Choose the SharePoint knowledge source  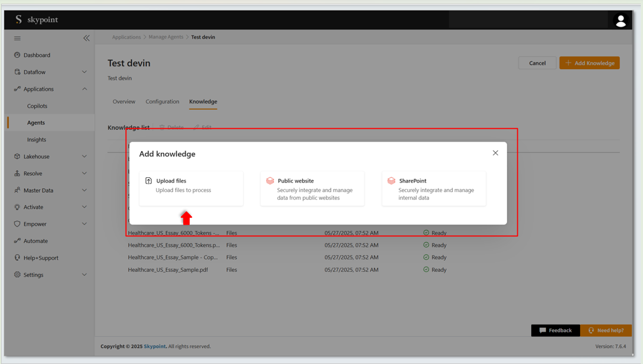[x=434, y=188]
